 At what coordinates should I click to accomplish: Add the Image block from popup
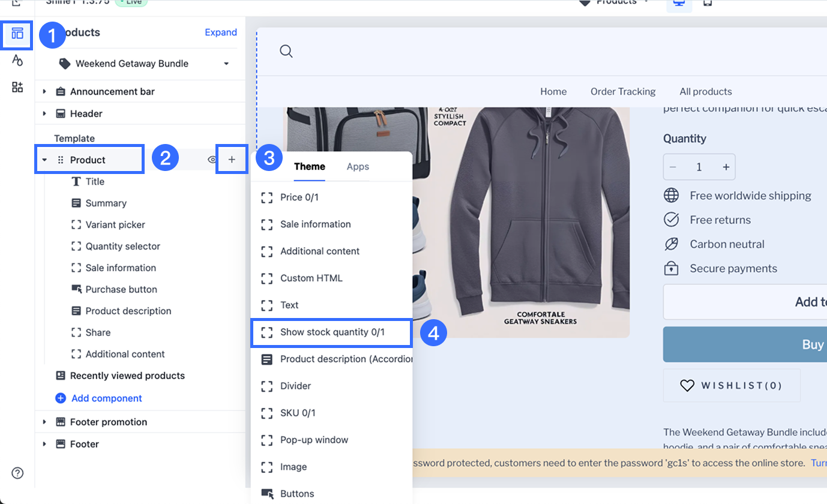(331, 467)
